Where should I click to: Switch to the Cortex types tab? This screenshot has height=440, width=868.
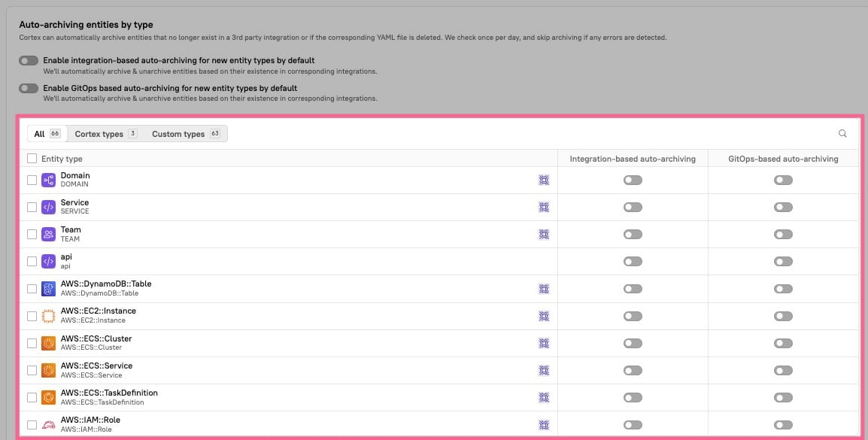106,133
